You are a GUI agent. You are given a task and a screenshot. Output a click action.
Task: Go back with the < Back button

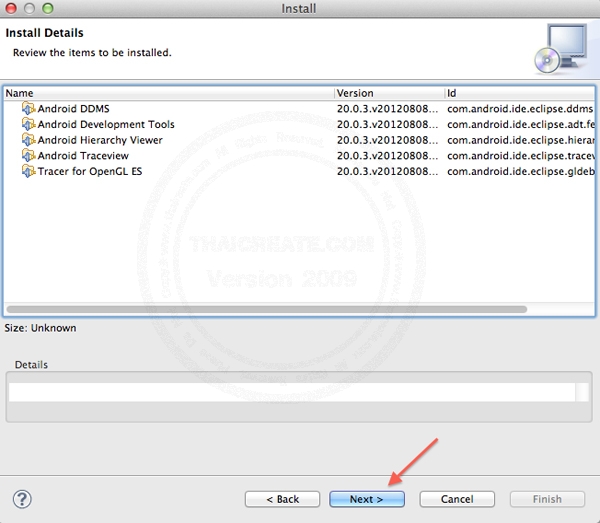pyautogui.click(x=282, y=499)
